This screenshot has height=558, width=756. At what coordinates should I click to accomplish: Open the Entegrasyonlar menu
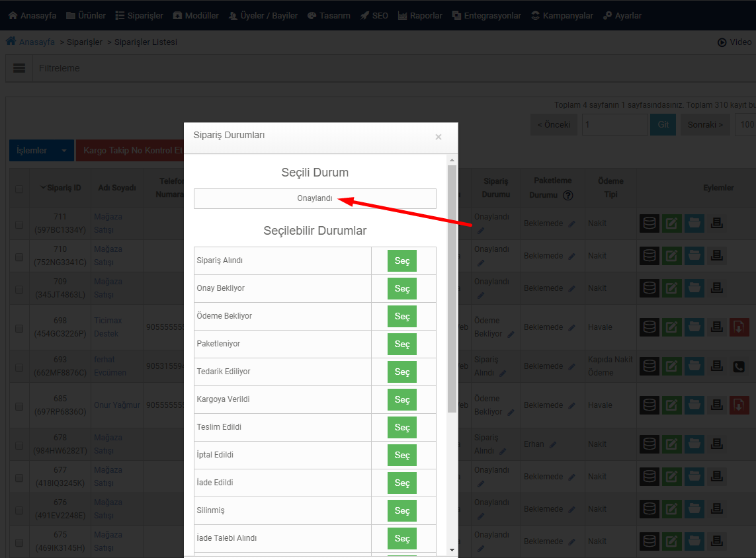487,15
